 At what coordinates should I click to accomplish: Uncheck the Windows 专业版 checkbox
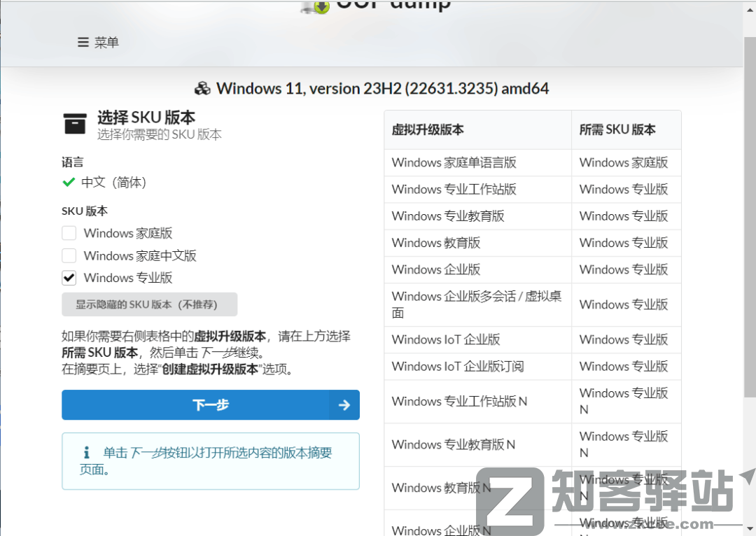[69, 278]
